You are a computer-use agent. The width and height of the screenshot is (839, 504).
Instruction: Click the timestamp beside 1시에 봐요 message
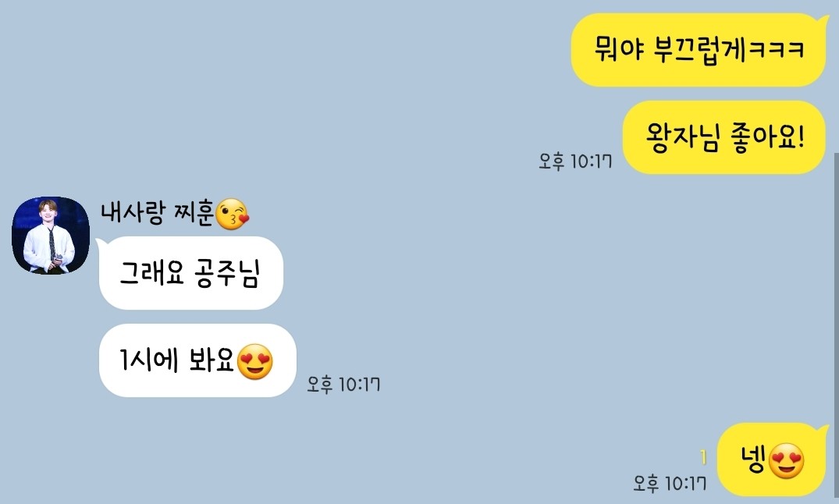(x=343, y=384)
